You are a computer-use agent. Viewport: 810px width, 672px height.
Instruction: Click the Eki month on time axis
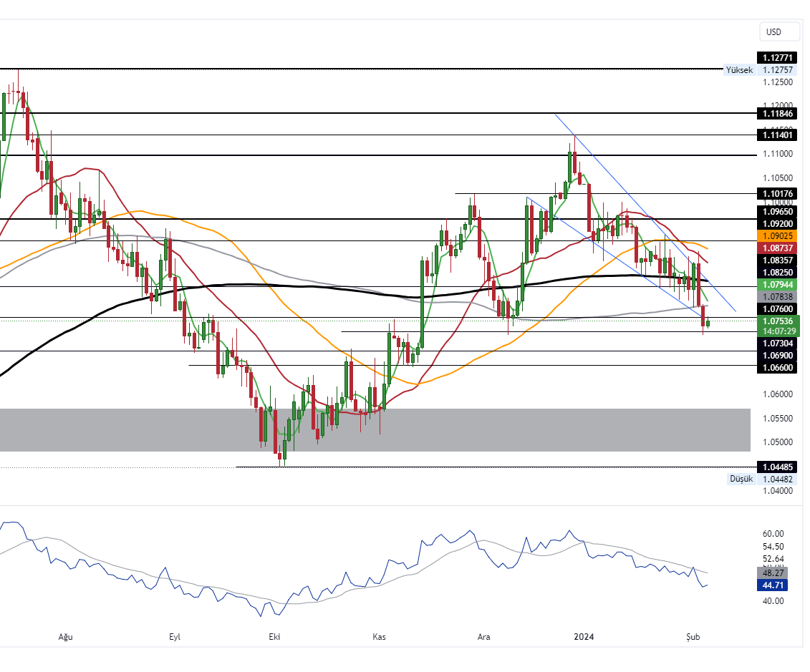click(274, 637)
